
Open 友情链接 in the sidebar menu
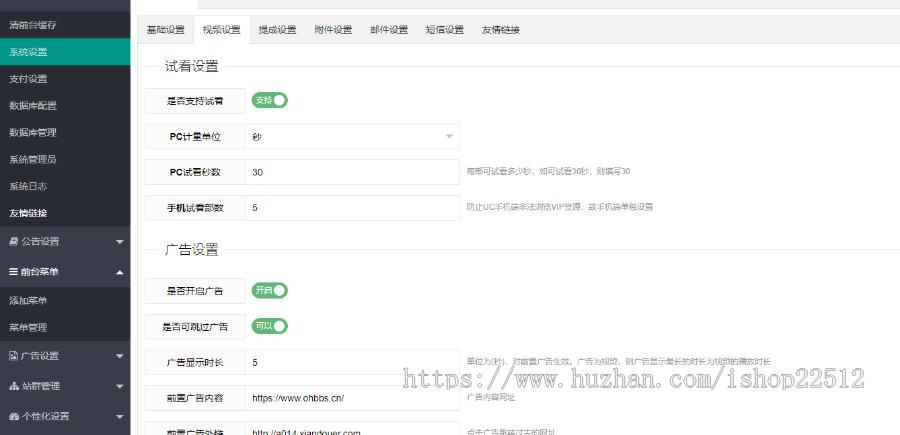pos(65,213)
